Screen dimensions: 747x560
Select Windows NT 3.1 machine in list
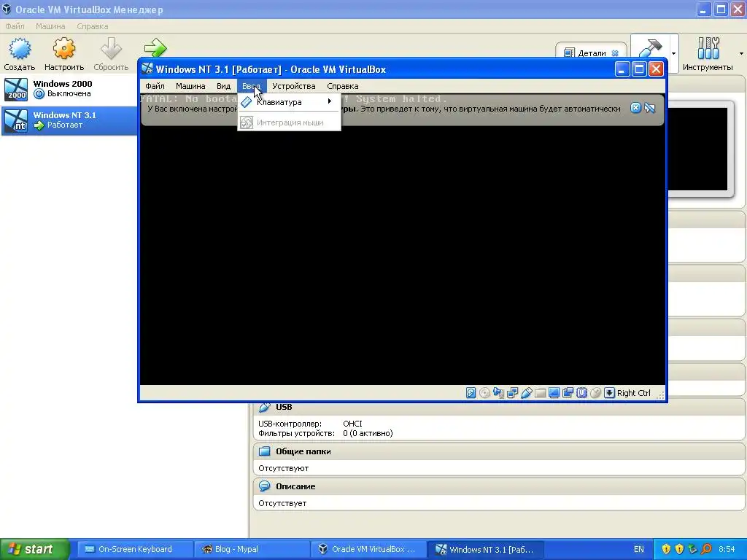pyautogui.click(x=69, y=120)
